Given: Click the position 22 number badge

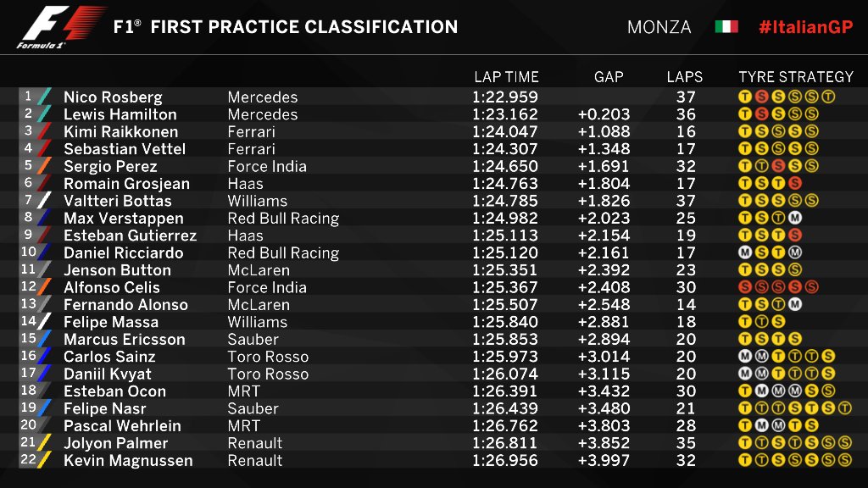Looking at the screenshot, I should (x=27, y=460).
